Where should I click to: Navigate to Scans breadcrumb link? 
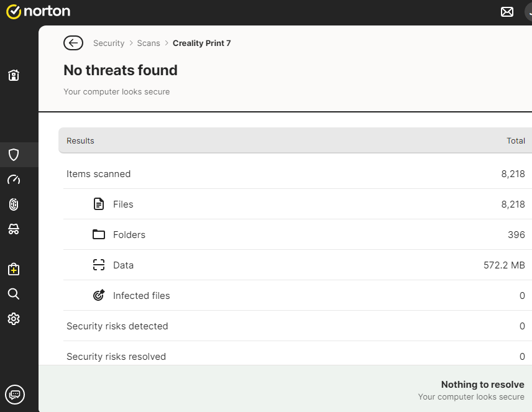[149, 43]
